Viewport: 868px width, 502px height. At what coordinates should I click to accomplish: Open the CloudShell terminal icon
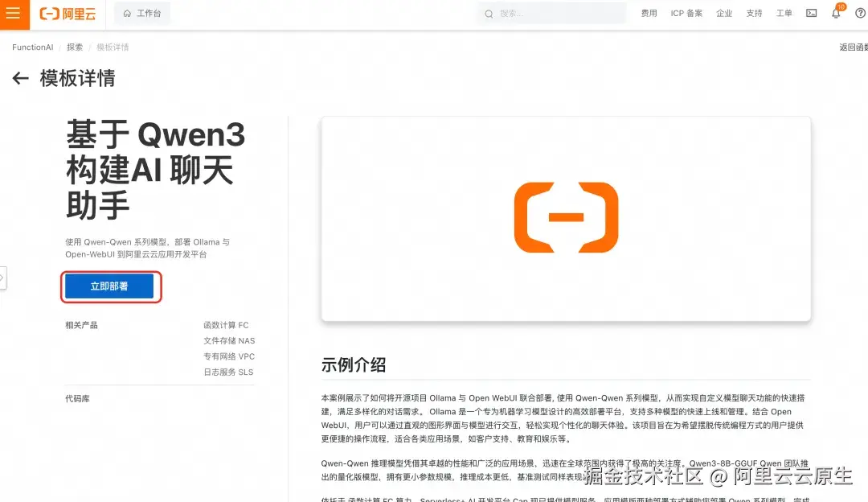(x=811, y=13)
